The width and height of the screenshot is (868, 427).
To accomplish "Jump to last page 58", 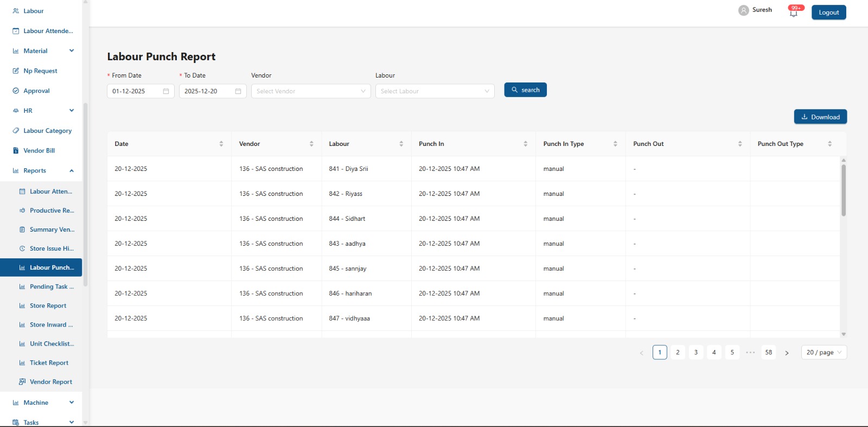I will point(769,352).
